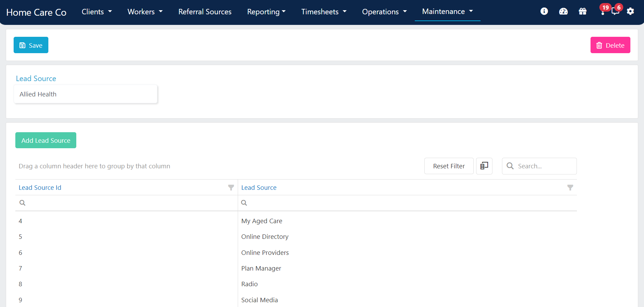Screen dimensions: 644x307
Task: Open the Timesheets dropdown menu
Action: click(x=324, y=12)
